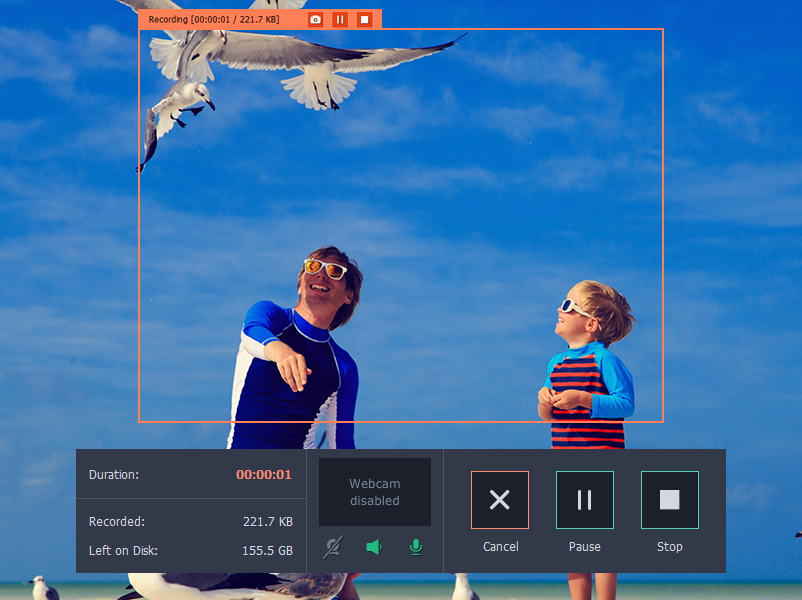The width and height of the screenshot is (802, 600).
Task: Click the 221.7 KB recorded size value
Action: (267, 522)
